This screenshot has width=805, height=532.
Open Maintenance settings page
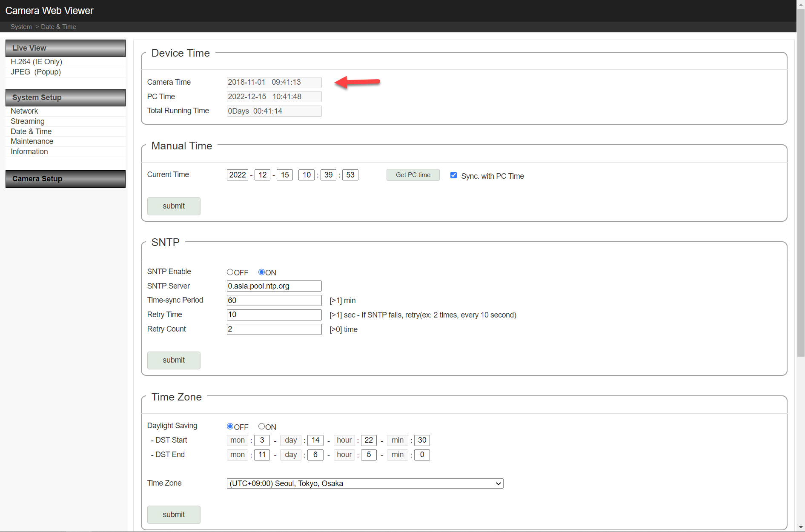(32, 141)
